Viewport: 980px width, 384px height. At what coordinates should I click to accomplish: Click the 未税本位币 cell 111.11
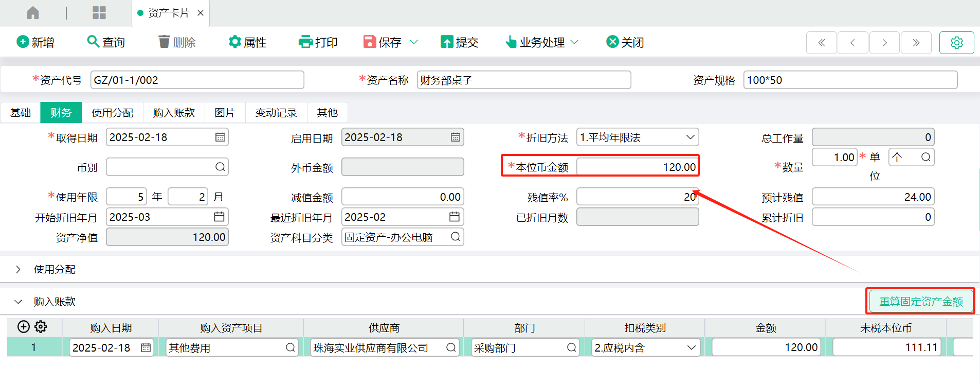pyautogui.click(x=886, y=347)
